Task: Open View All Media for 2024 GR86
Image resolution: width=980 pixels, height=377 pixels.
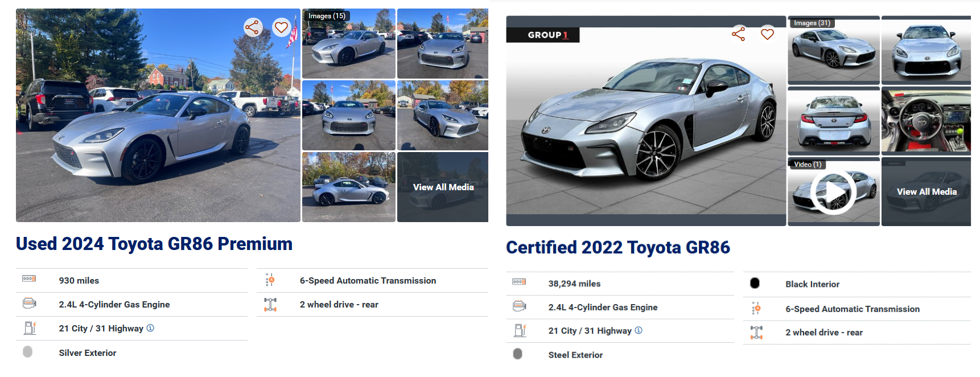Action: click(443, 187)
